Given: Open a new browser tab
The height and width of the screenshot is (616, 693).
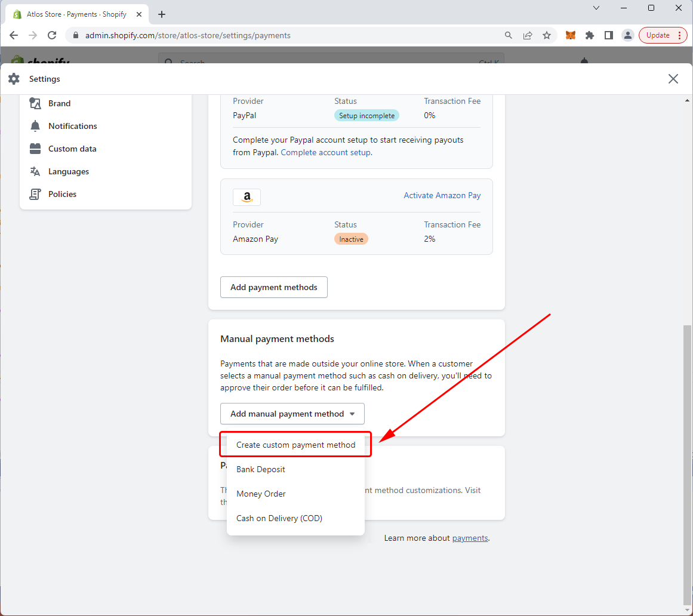Looking at the screenshot, I should (x=162, y=14).
